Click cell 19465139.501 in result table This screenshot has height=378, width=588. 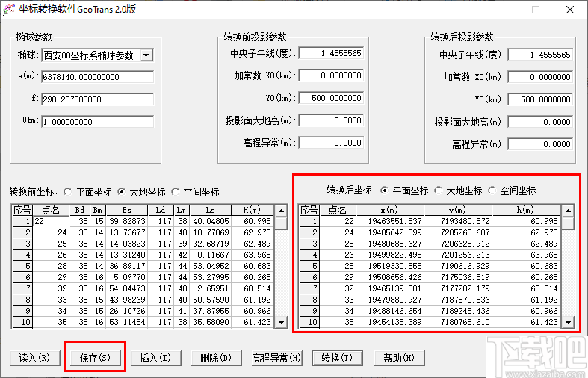tap(390, 289)
